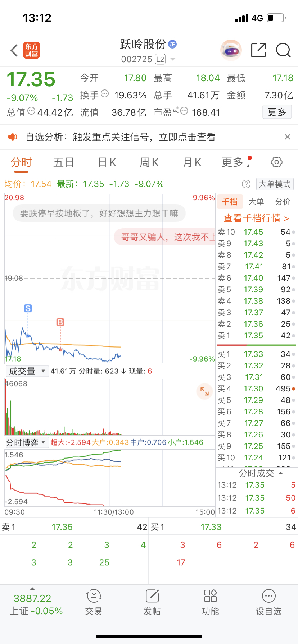Expand the 上证 index bar arrow
The image size is (298, 644).
tap(32, 589)
